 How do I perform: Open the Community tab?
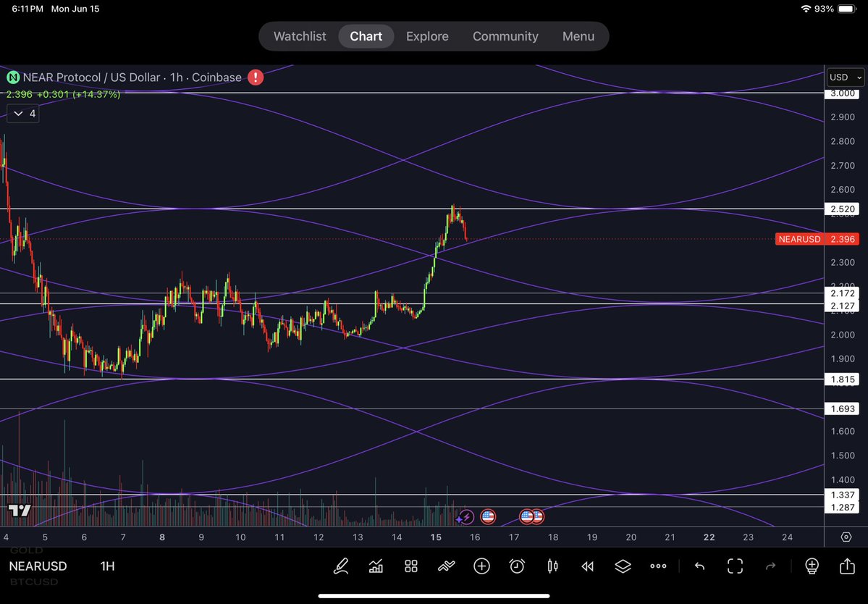tap(505, 36)
